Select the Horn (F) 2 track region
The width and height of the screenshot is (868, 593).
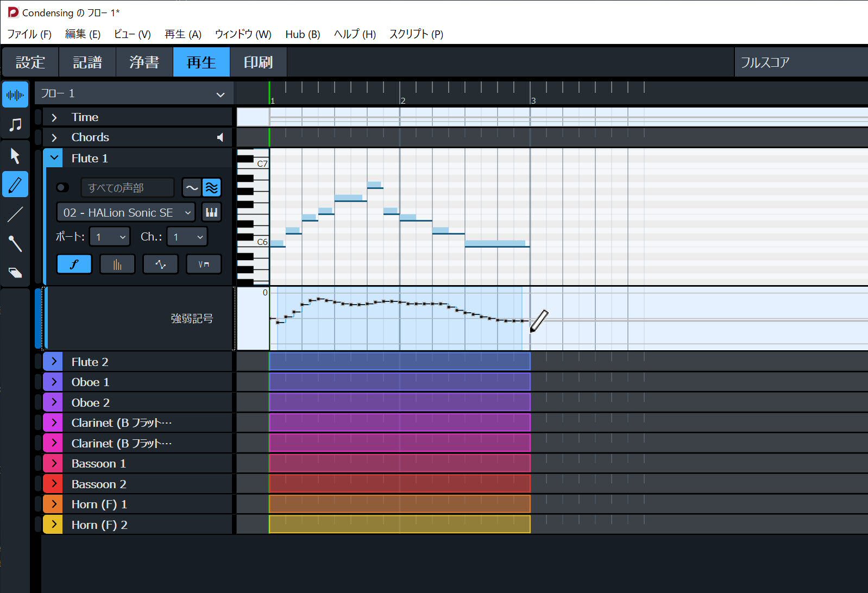click(x=400, y=525)
